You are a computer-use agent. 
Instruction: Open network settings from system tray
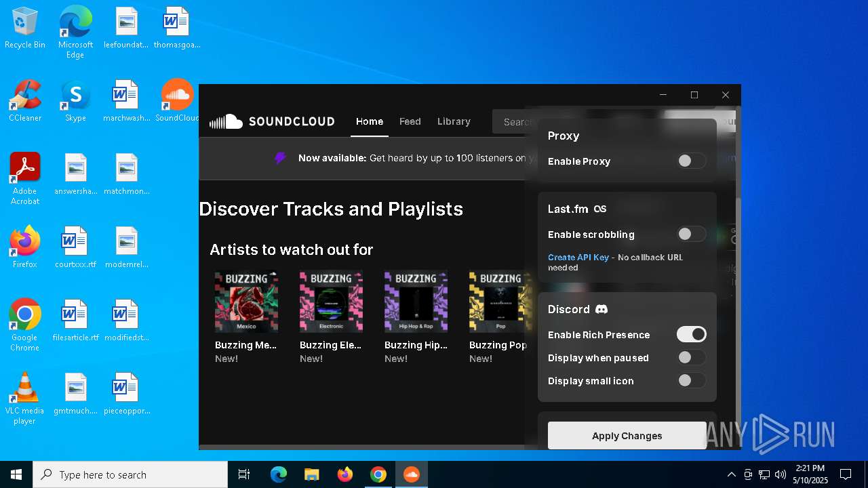pyautogui.click(x=764, y=474)
